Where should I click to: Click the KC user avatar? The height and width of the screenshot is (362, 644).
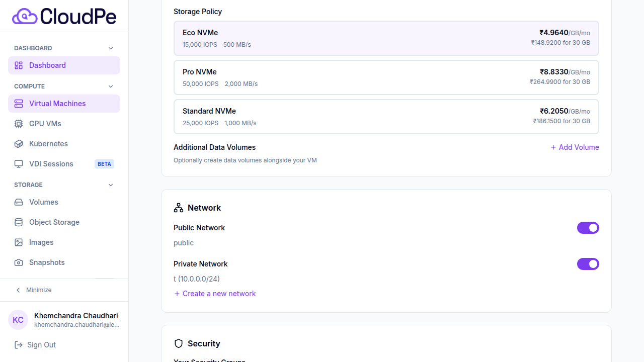point(18,320)
